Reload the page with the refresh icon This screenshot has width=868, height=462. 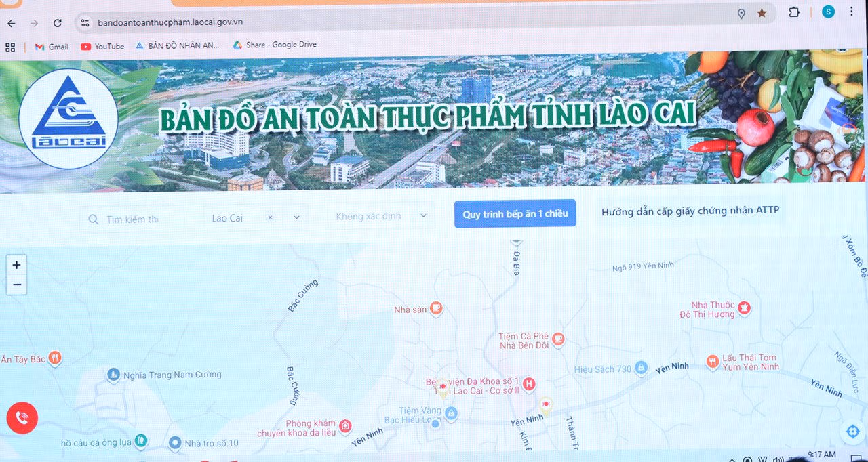[58, 23]
